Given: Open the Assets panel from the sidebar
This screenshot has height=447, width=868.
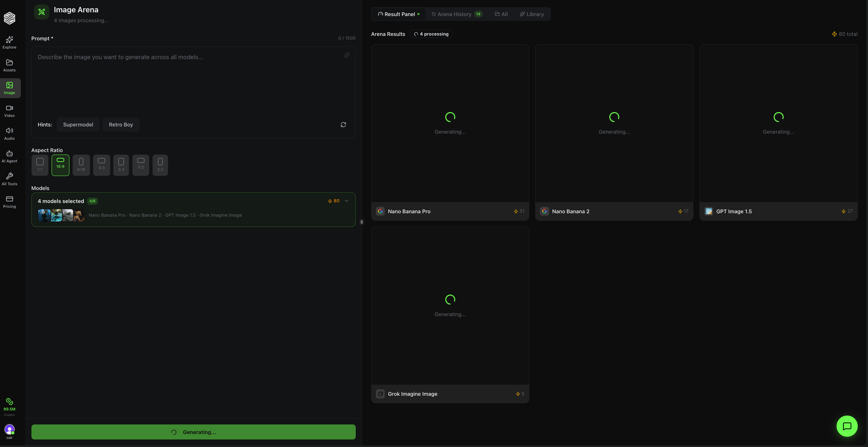Looking at the screenshot, I should point(9,65).
